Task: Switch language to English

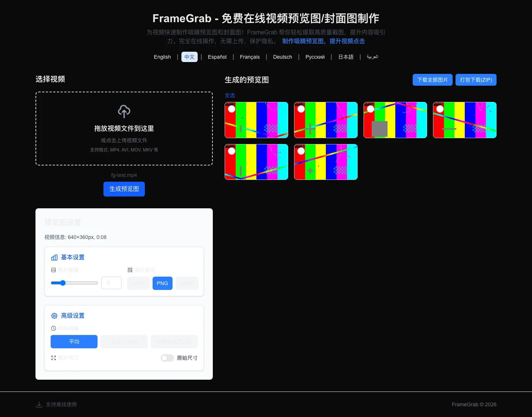Action: point(162,57)
